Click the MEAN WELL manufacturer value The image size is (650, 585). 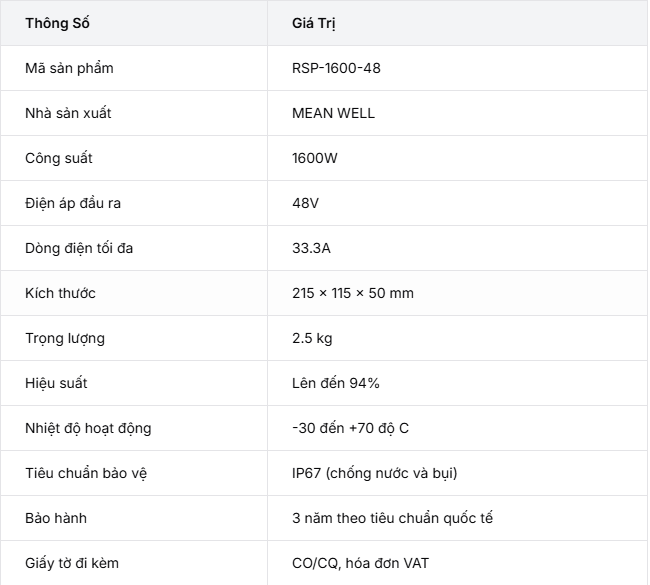[333, 113]
